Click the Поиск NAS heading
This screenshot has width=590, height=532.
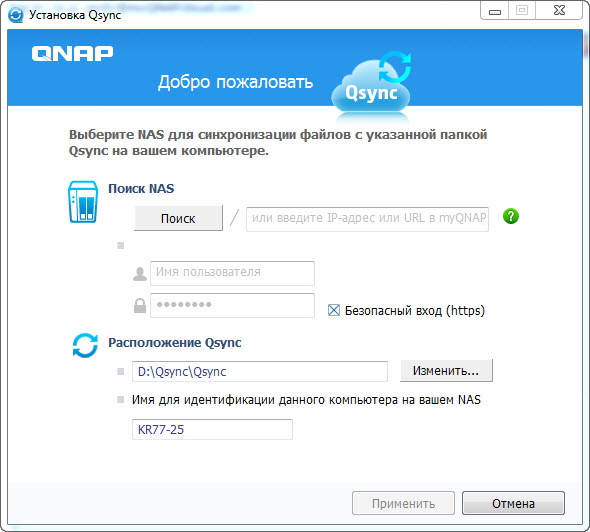(141, 188)
